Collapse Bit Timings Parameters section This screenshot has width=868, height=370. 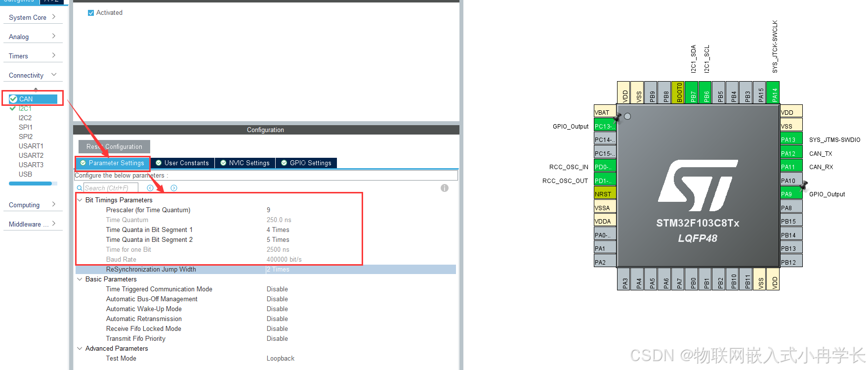click(x=80, y=200)
